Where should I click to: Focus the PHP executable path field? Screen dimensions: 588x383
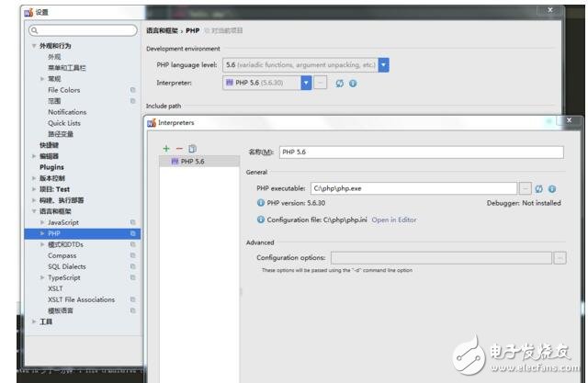click(x=413, y=188)
